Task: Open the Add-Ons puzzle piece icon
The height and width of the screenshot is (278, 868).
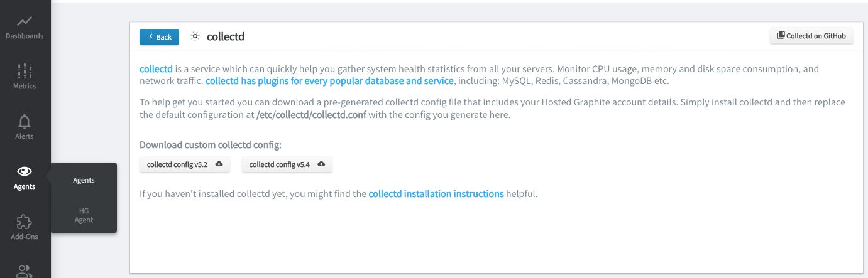Action: point(25,222)
